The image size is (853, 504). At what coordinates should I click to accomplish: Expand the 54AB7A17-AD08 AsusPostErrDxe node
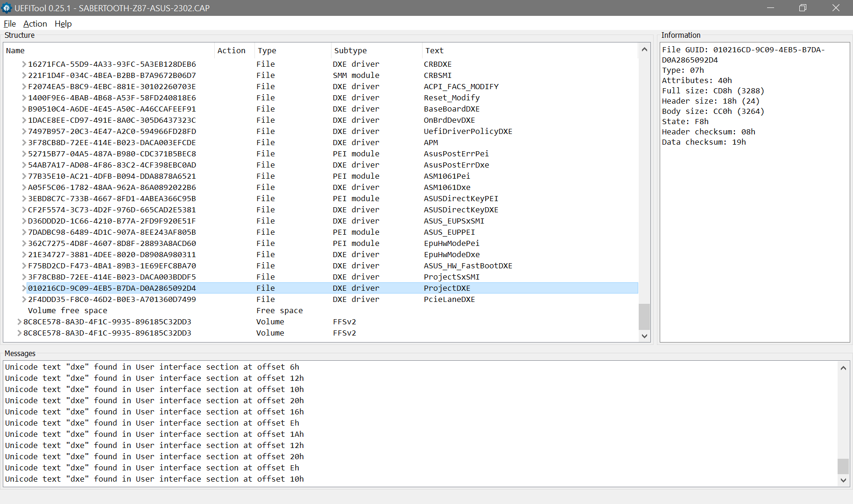point(24,165)
